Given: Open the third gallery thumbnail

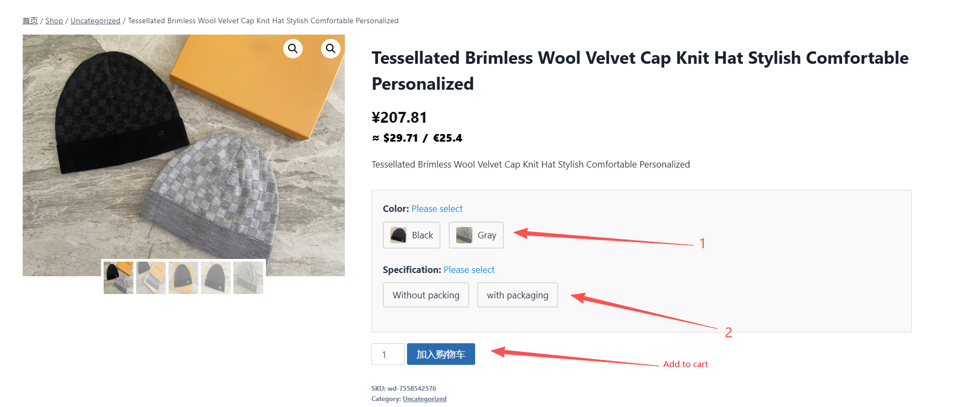Looking at the screenshot, I should (183, 278).
